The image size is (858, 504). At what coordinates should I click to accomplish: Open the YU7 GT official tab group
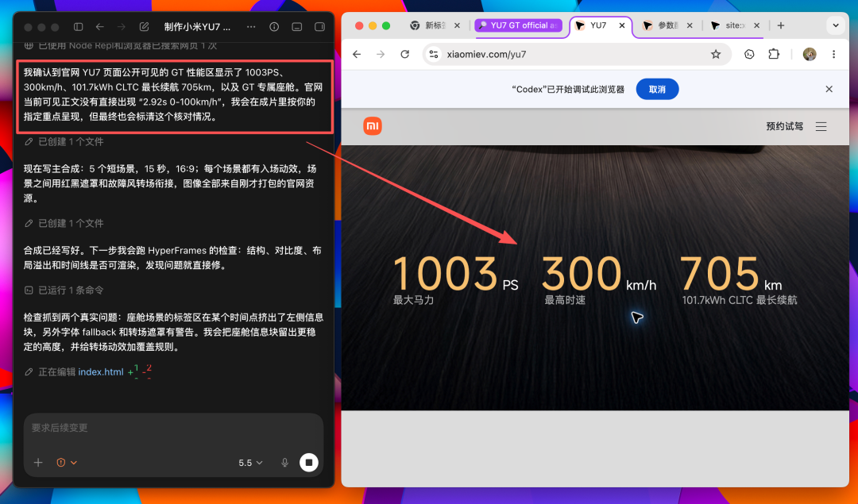(x=518, y=25)
